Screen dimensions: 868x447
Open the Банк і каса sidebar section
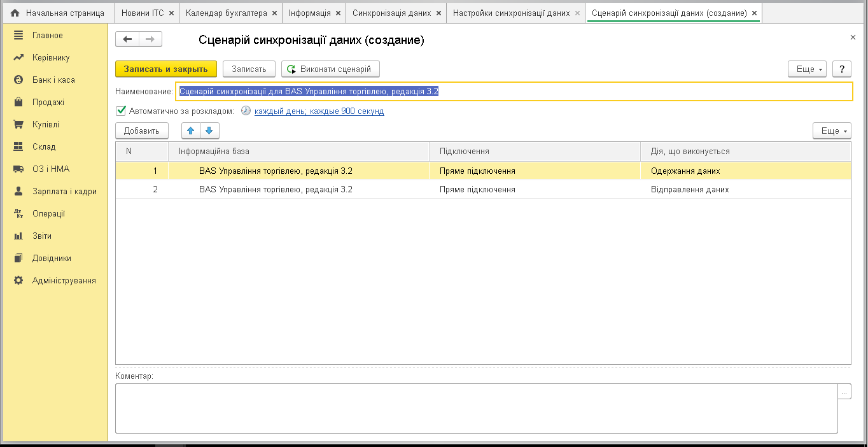tap(53, 80)
